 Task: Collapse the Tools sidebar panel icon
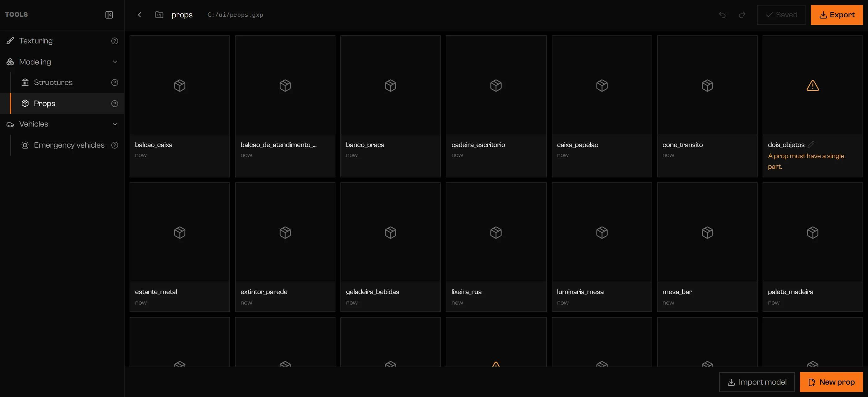click(109, 15)
